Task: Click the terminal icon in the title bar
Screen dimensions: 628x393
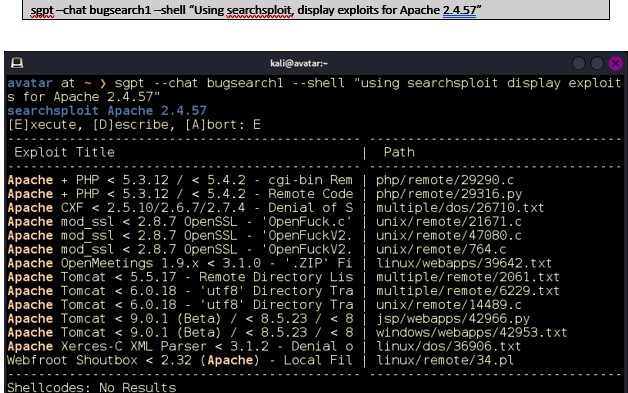Action: (17, 63)
